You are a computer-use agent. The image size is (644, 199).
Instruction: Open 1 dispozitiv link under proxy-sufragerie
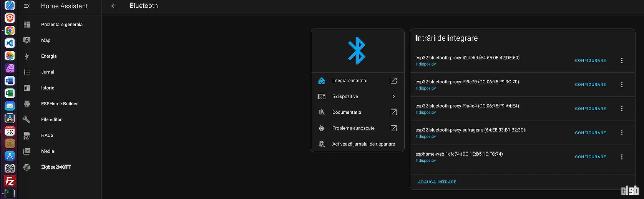426,136
